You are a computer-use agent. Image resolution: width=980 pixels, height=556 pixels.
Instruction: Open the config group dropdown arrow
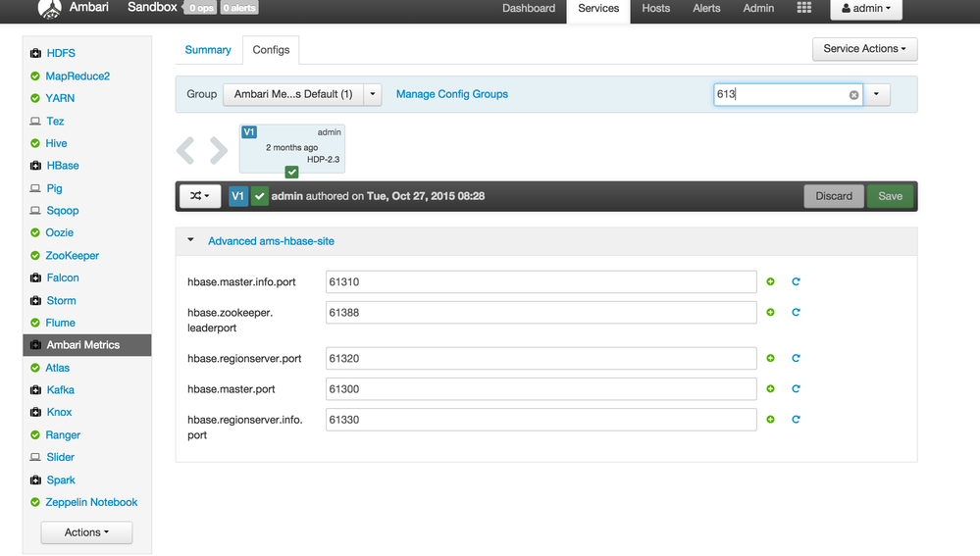point(373,94)
